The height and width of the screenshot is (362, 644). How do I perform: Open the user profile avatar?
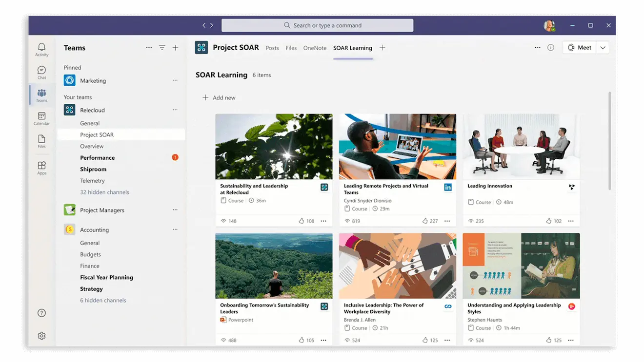(x=549, y=25)
